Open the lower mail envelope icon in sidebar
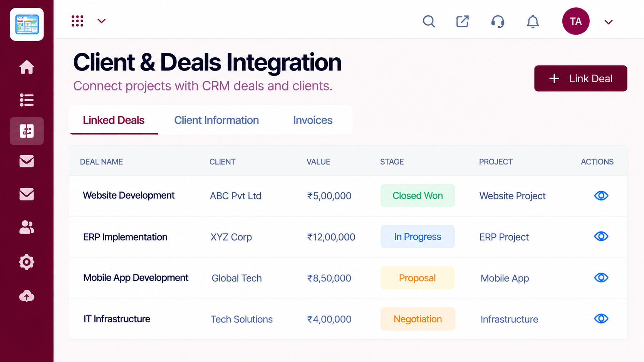 (x=27, y=194)
